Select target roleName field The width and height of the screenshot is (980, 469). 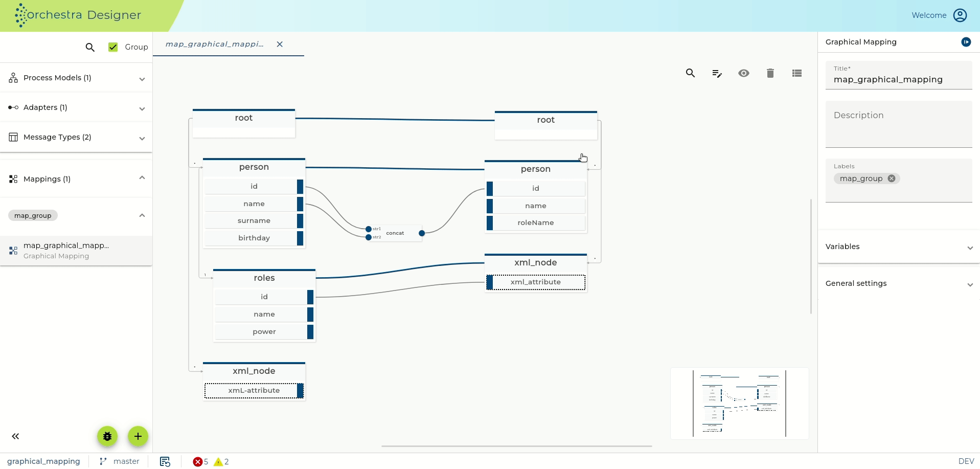536,222
